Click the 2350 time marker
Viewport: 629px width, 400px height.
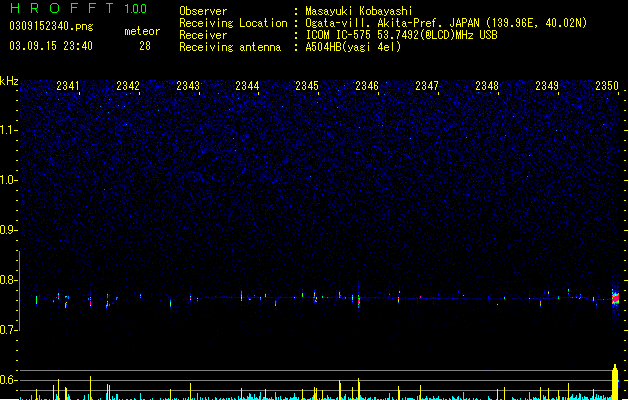pos(607,86)
